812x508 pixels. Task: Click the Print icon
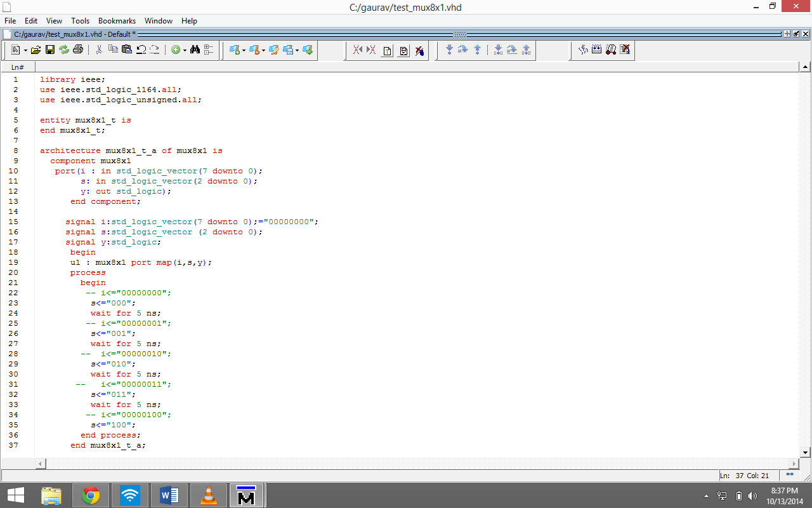tap(78, 50)
